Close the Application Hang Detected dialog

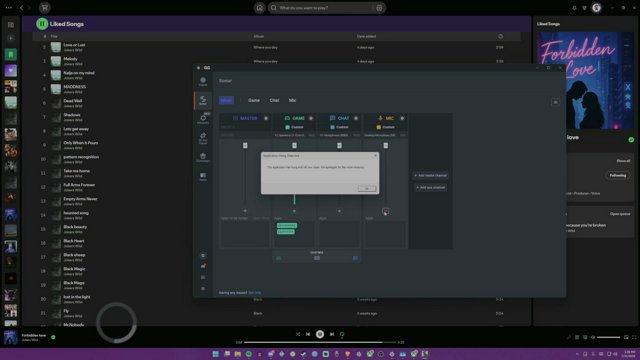pos(376,156)
